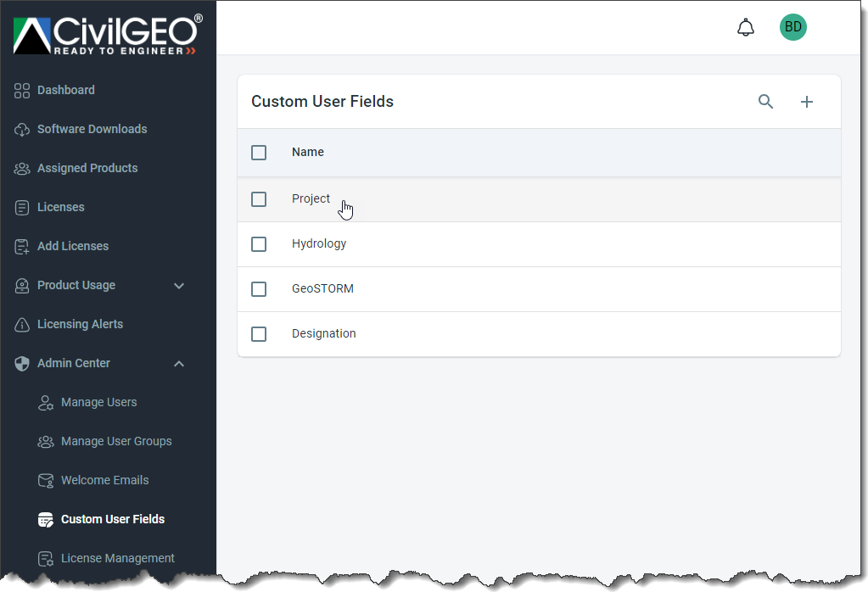The image size is (868, 592).
Task: Click the Product Usage icon
Action: [x=21, y=286]
